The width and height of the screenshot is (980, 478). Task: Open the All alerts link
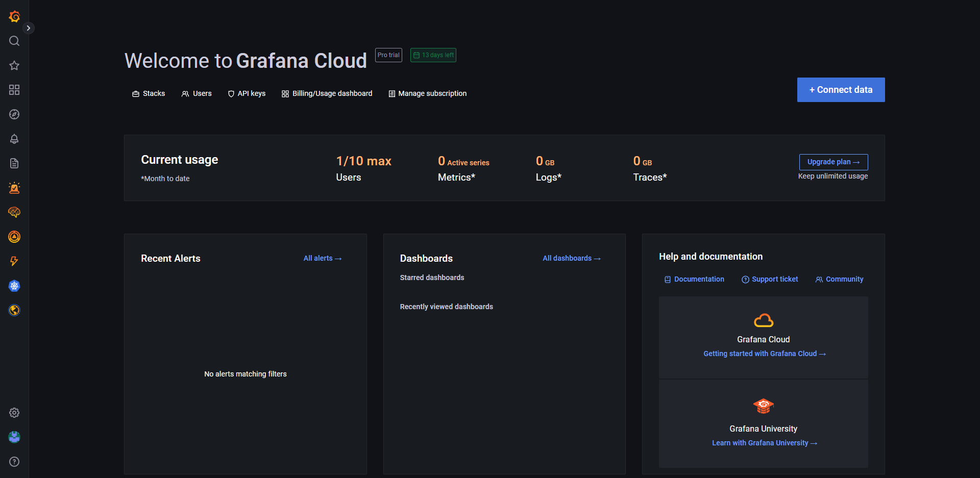tap(323, 258)
